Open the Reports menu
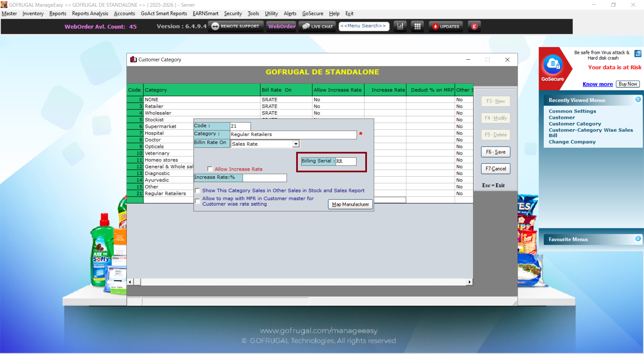The width and height of the screenshot is (644, 354). pyautogui.click(x=58, y=13)
